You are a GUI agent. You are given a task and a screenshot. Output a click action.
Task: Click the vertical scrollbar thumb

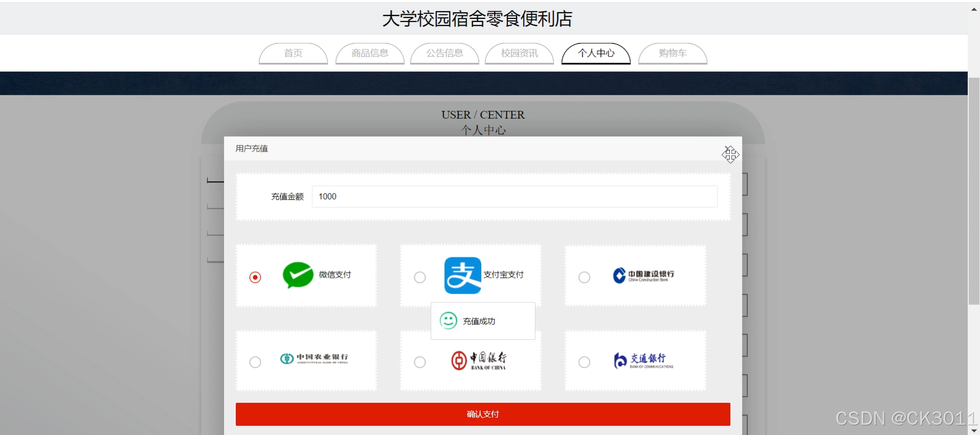click(974, 191)
